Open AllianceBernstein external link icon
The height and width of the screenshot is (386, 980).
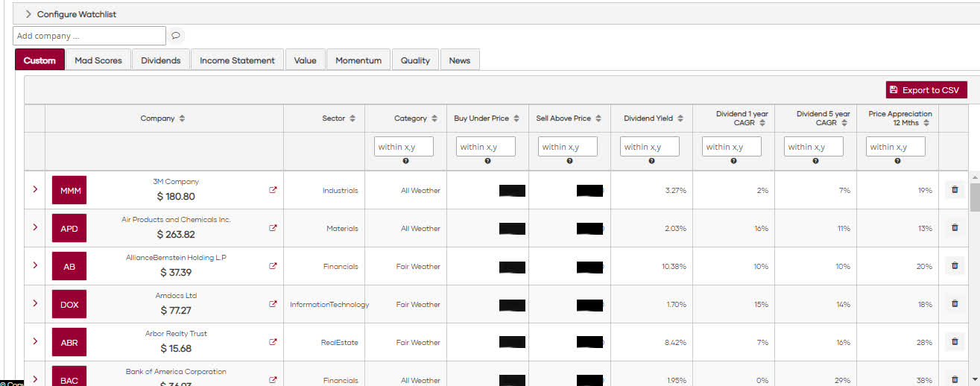(273, 266)
